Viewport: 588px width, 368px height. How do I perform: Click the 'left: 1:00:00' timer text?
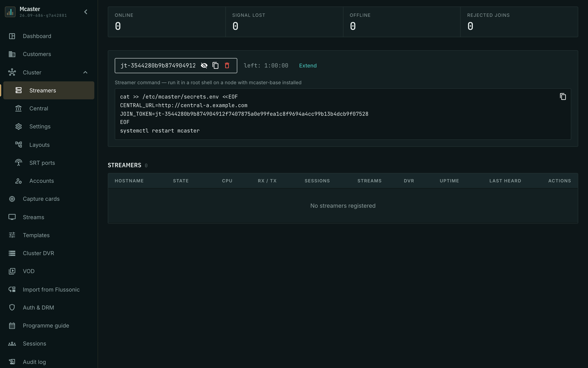point(266,65)
